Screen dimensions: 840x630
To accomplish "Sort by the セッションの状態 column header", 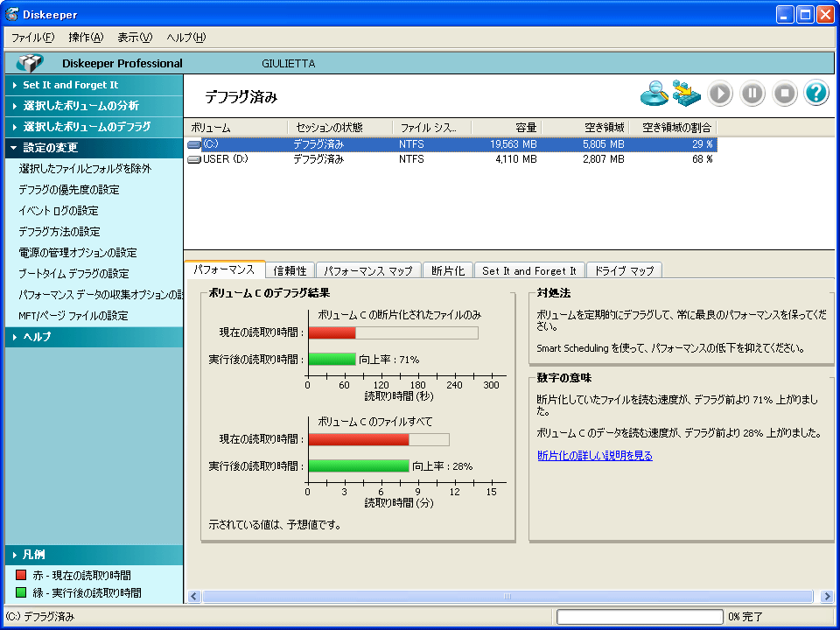I will [x=340, y=128].
